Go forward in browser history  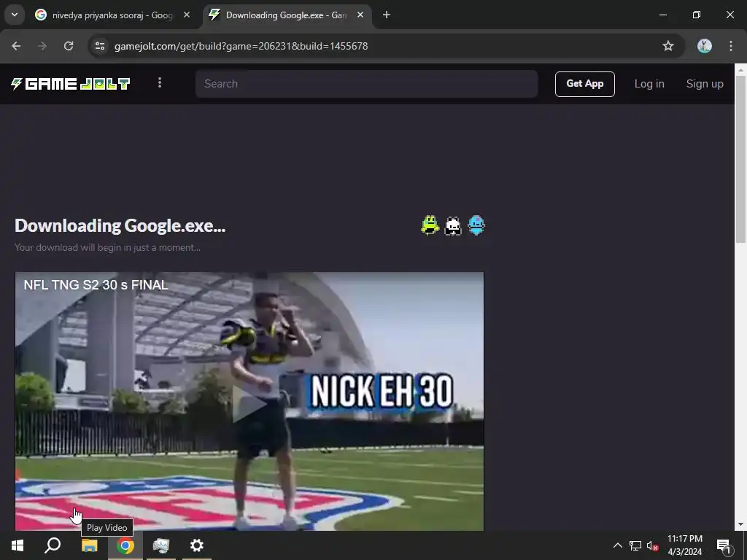(x=42, y=46)
